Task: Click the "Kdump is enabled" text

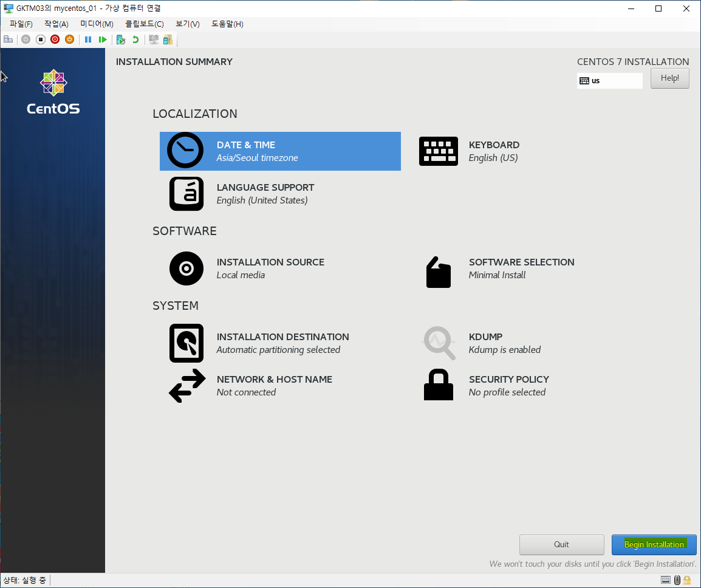Action: pos(505,350)
